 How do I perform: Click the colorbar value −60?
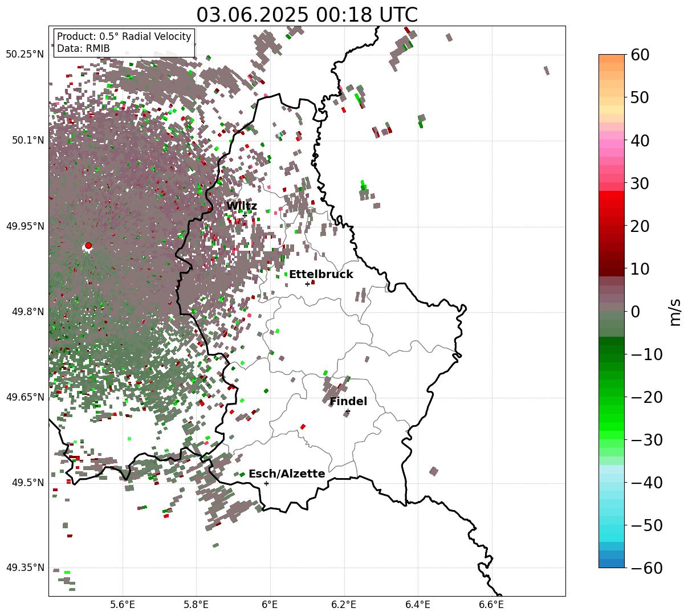pos(646,568)
